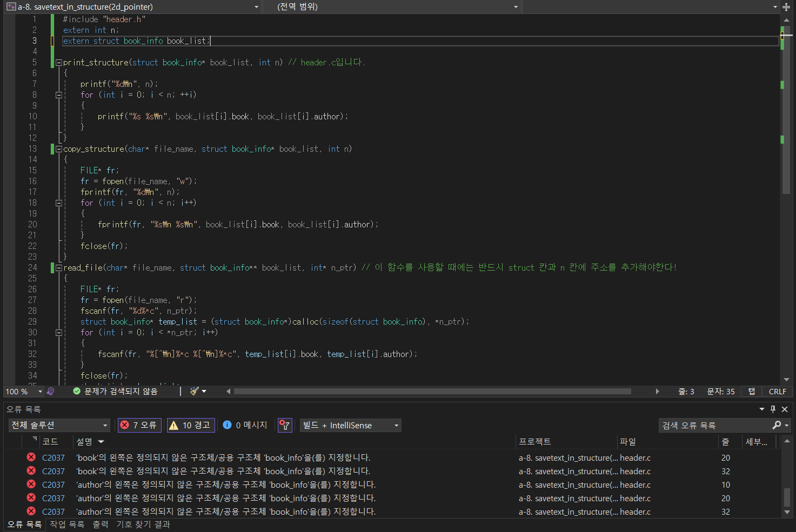Screen dimensions: 796x532
Task: Collapse the for loop at line 30
Action: [x=59, y=333]
